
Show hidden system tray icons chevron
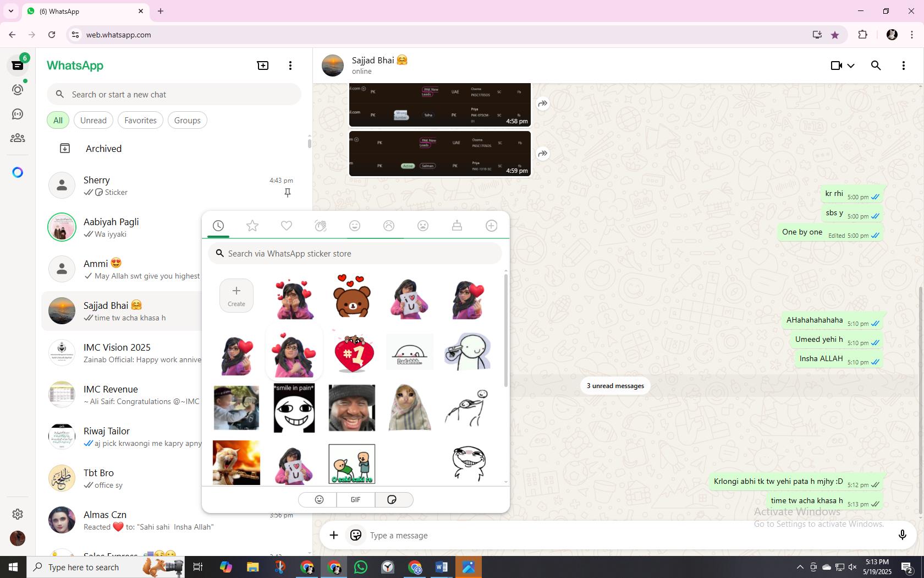coord(800,567)
